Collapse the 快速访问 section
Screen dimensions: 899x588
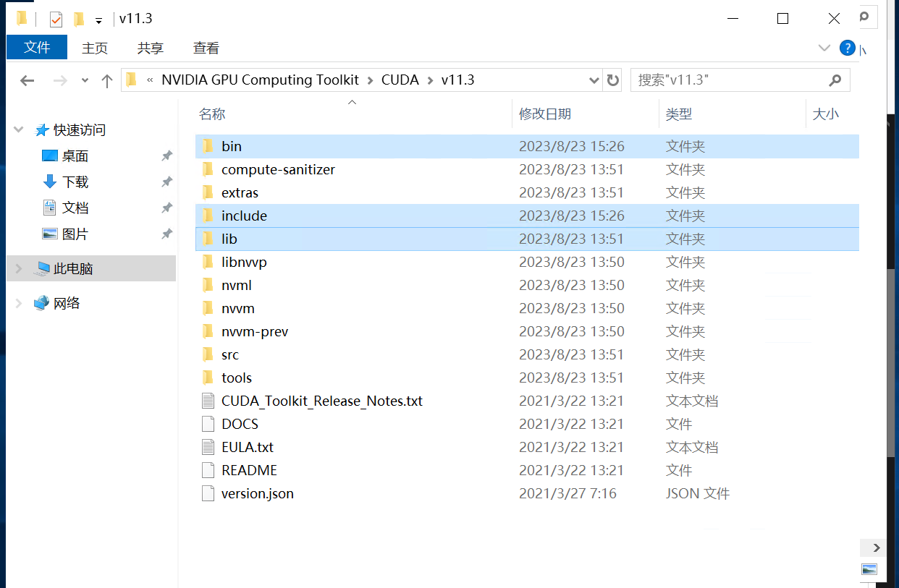(17, 129)
